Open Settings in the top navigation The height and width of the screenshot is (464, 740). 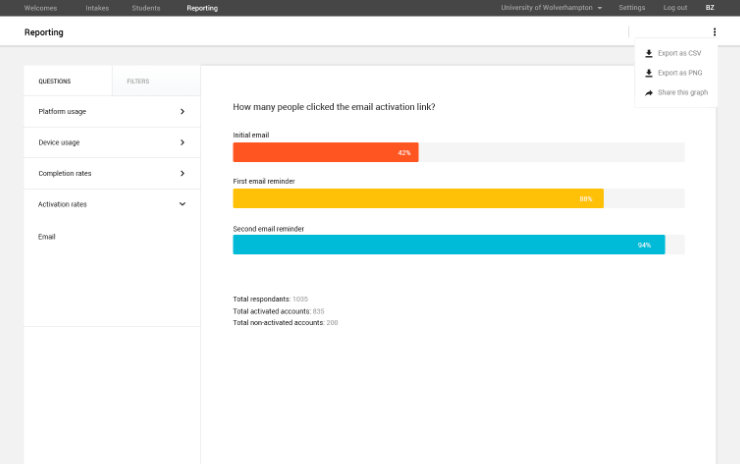click(632, 8)
